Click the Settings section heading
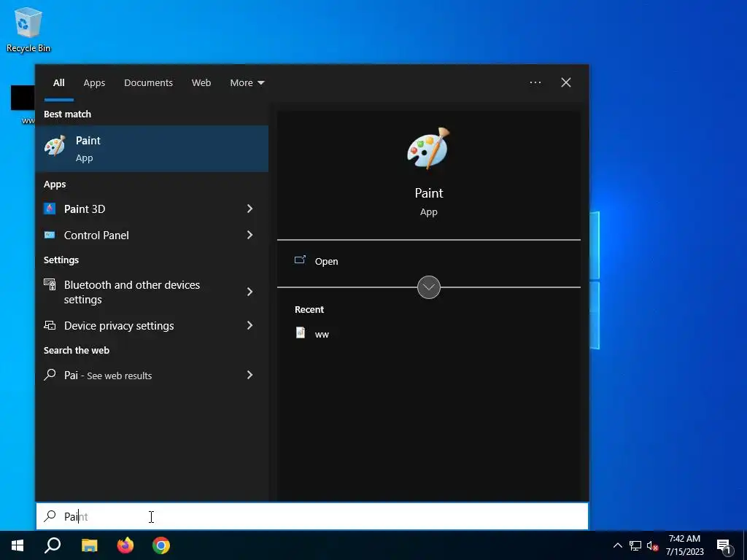 pos(61,260)
